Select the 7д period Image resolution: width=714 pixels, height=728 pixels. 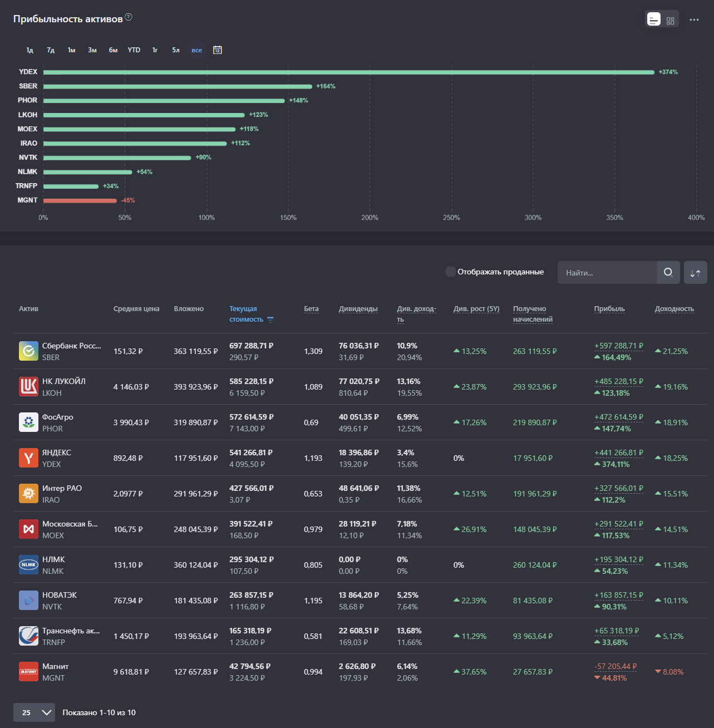[x=51, y=50]
